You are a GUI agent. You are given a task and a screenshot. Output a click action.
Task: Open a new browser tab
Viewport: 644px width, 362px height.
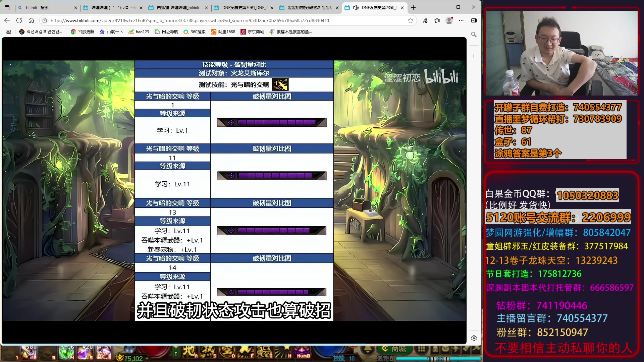pyautogui.click(x=413, y=7)
